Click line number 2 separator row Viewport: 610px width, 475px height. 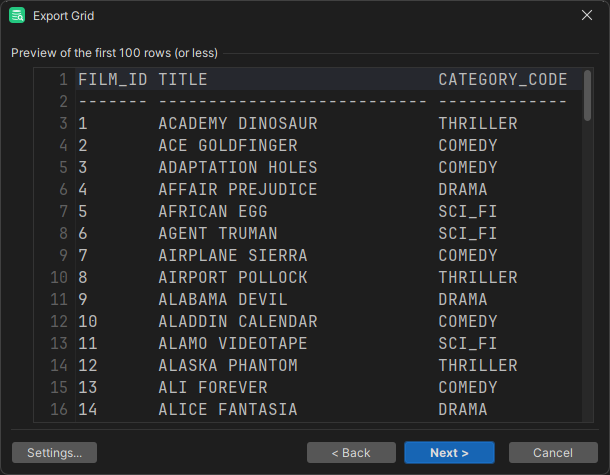point(62,102)
